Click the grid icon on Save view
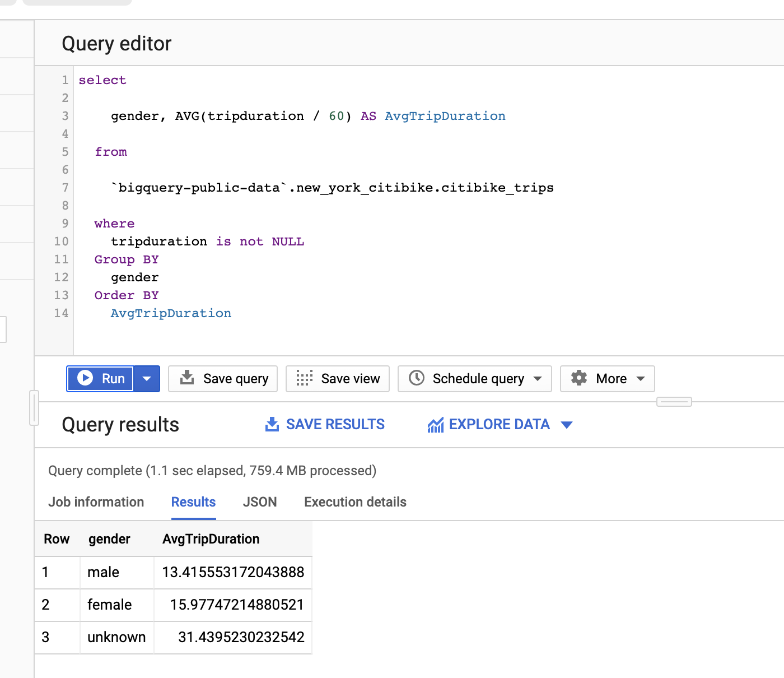 tap(304, 378)
